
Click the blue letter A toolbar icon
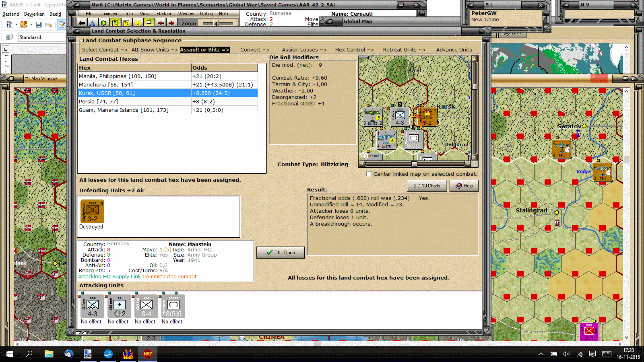[x=93, y=23]
